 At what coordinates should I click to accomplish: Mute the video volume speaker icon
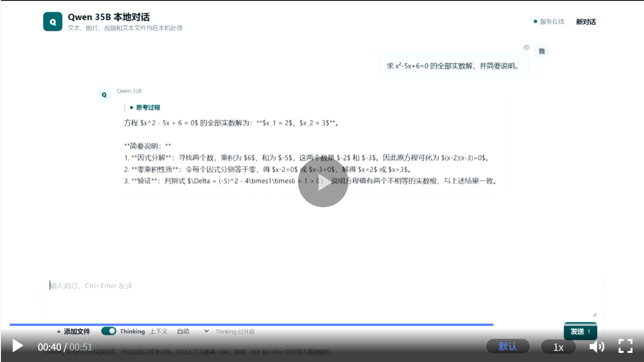tap(596, 346)
